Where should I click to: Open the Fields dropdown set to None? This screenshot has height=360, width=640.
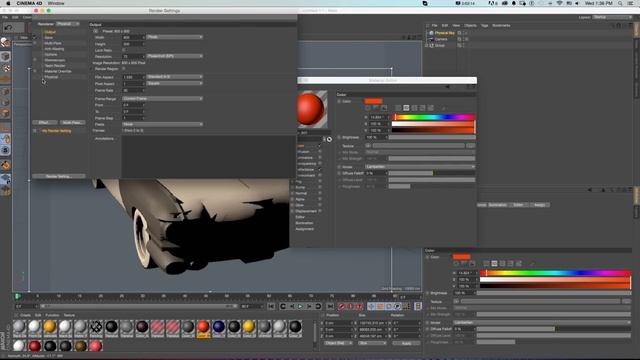162,124
